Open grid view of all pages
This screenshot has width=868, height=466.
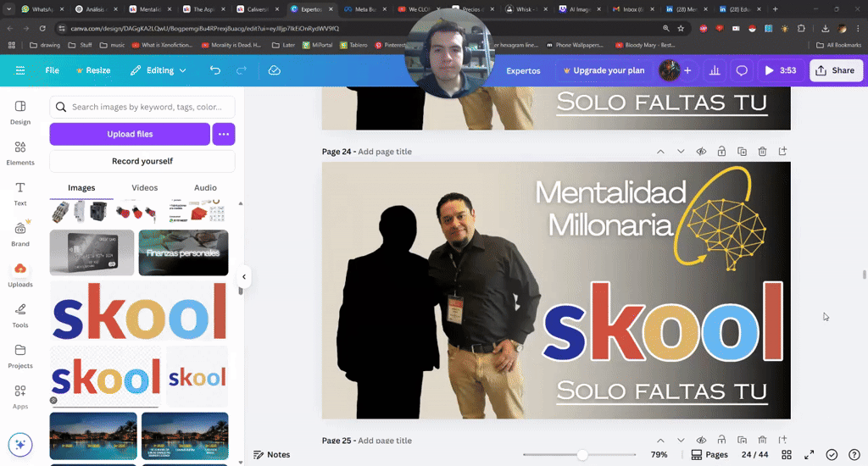pyautogui.click(x=786, y=455)
